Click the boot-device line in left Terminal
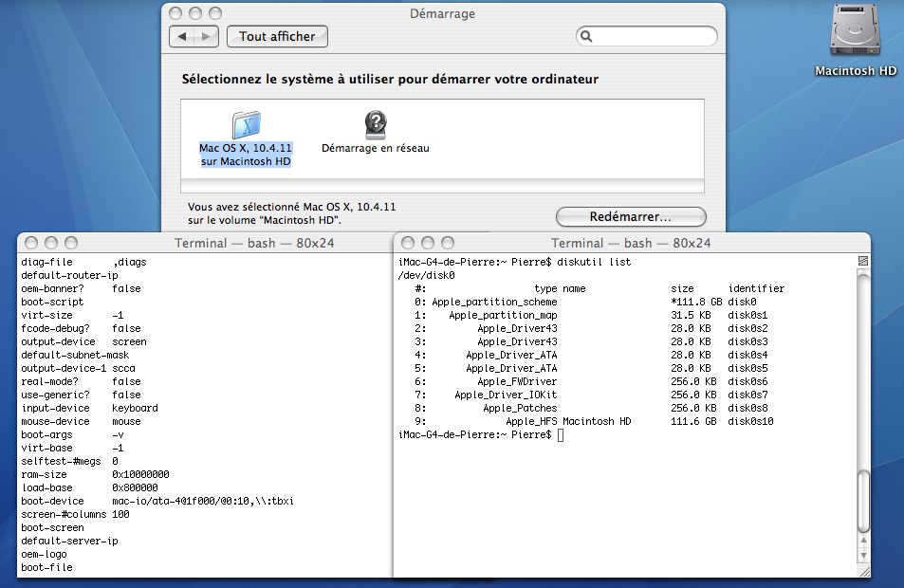The width and height of the screenshot is (904, 588). [157, 501]
